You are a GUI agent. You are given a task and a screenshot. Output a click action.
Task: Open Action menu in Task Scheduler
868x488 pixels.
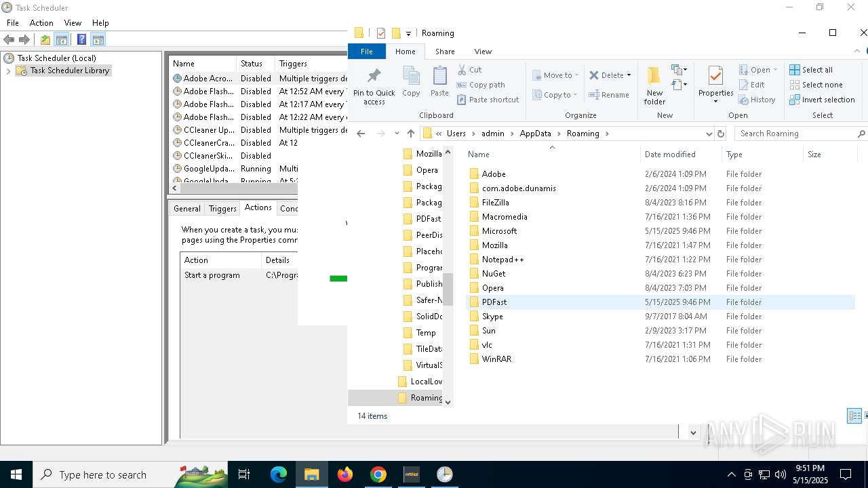41,23
